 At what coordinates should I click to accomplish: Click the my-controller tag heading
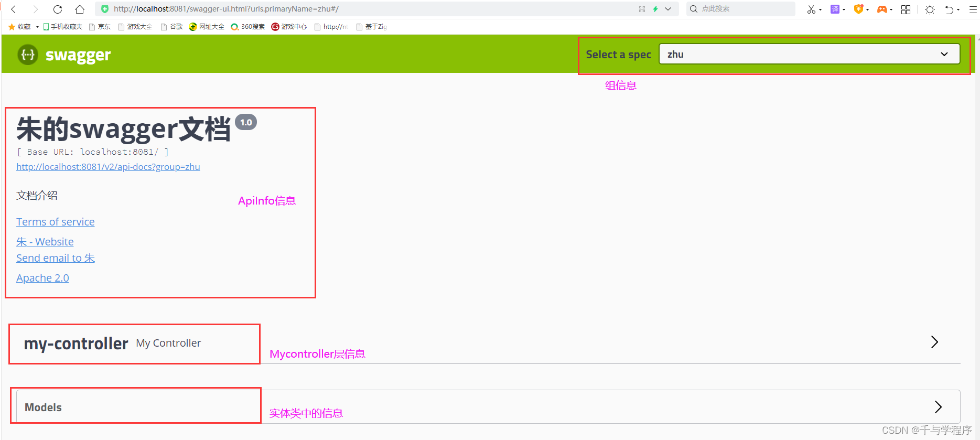tap(76, 344)
